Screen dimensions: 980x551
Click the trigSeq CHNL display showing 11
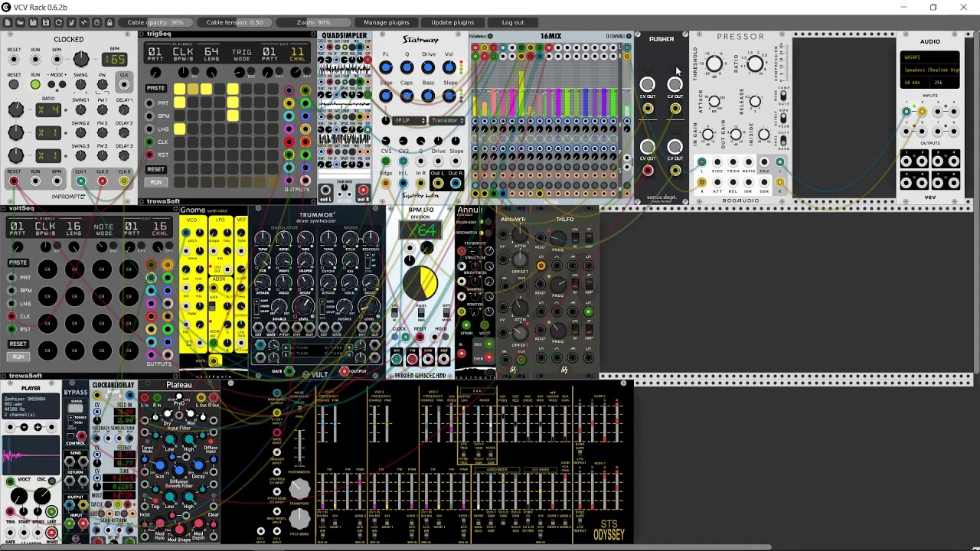tap(297, 54)
